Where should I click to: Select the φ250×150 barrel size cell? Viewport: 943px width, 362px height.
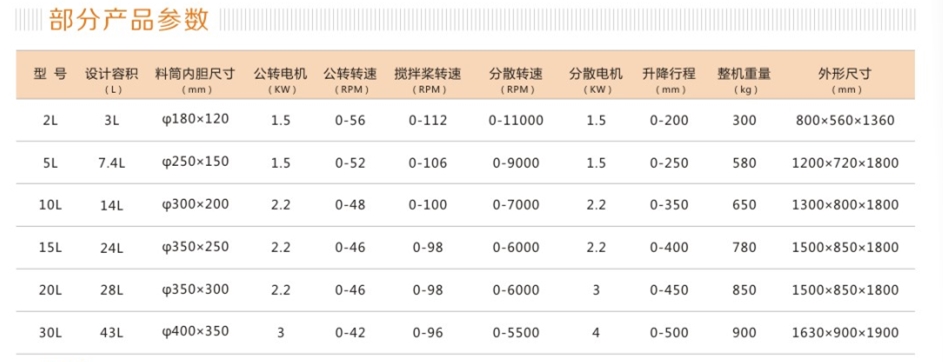point(195,162)
